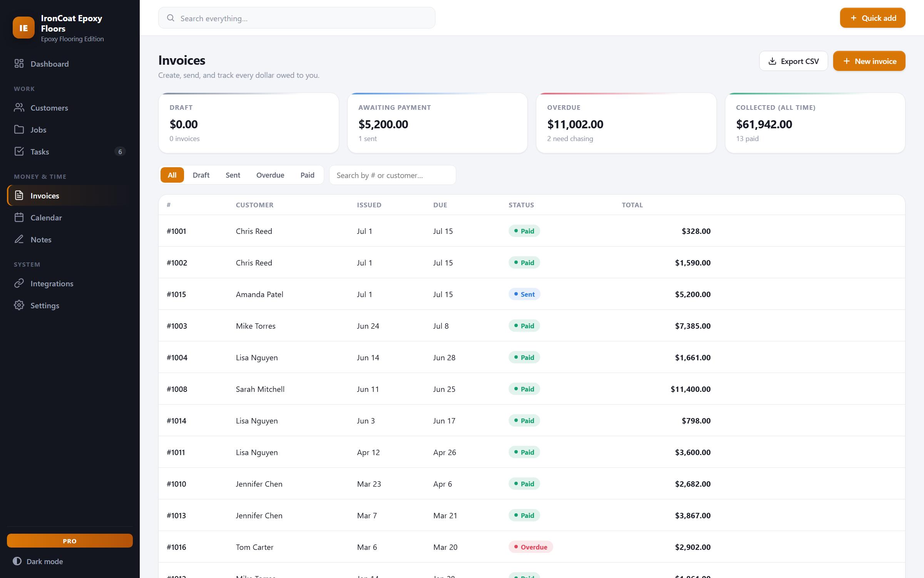Open the Dashboard menu item
This screenshot has height=578, width=924.
pyautogui.click(x=70, y=64)
